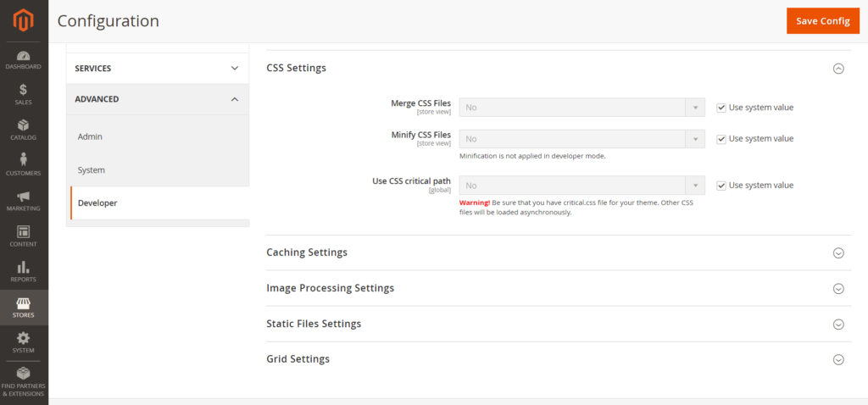Viewport: 868px width, 405px height.
Task: Click the 'Minification is not applied' note
Action: tap(532, 156)
